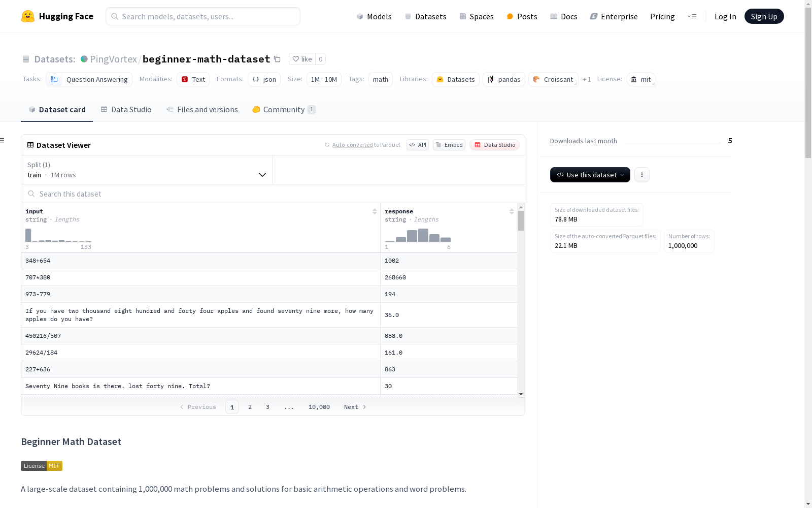Open the three-dot menu beside Use this dataset
The image size is (812, 508).
pos(641,175)
